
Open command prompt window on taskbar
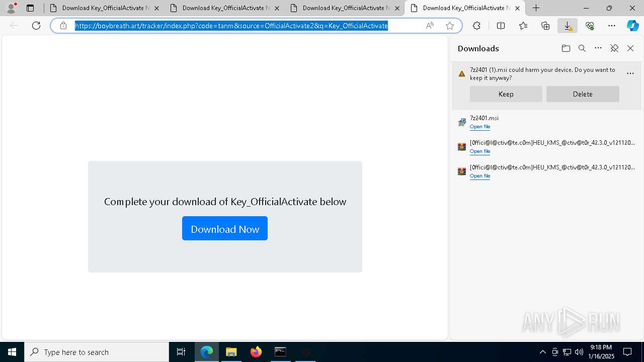coord(280,352)
